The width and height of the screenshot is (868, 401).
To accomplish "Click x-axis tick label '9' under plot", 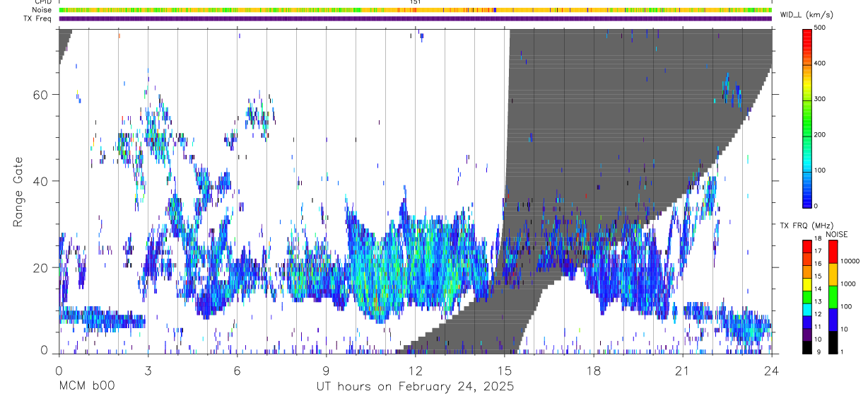I will tap(326, 371).
